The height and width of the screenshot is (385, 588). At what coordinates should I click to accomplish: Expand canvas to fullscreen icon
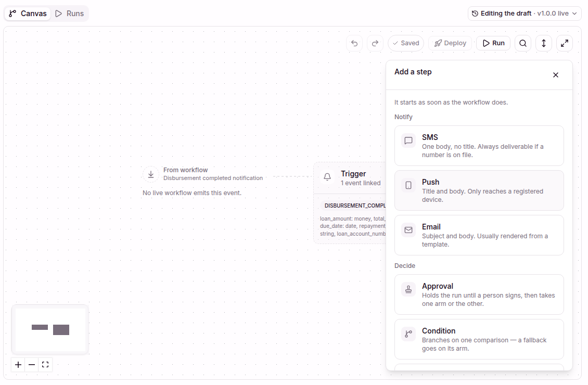coord(565,43)
